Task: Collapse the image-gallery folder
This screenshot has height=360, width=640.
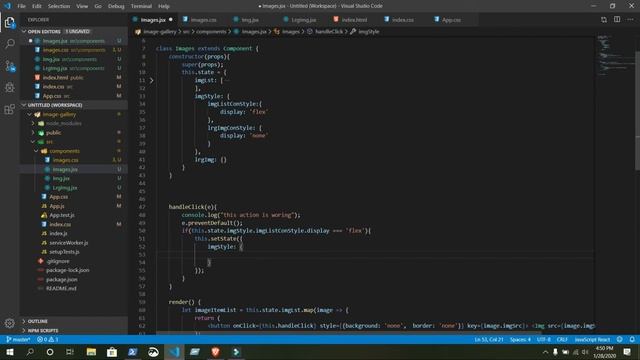Action: pyautogui.click(x=30, y=115)
